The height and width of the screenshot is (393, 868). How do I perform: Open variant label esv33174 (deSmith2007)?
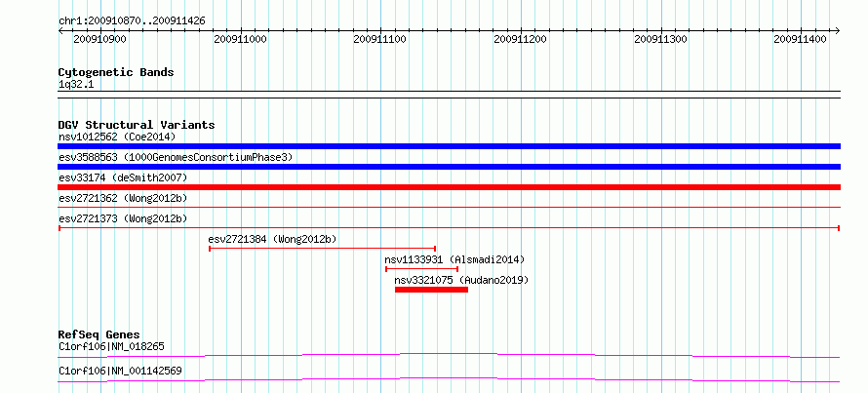coord(123,177)
